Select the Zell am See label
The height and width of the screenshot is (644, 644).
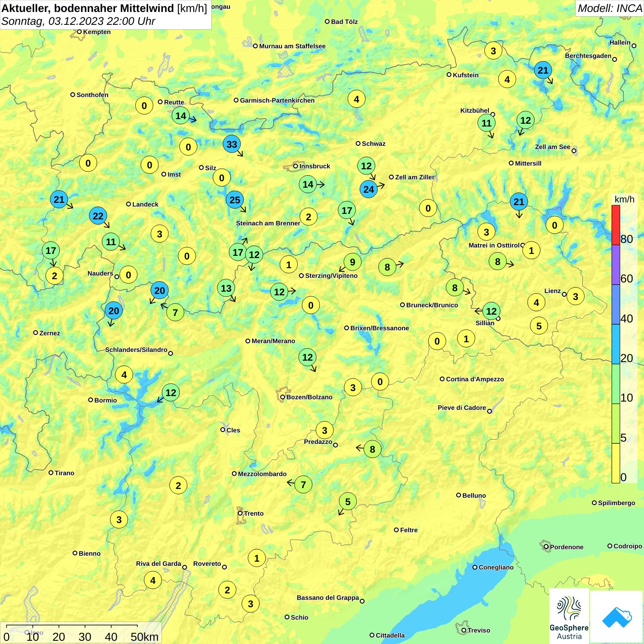click(552, 147)
